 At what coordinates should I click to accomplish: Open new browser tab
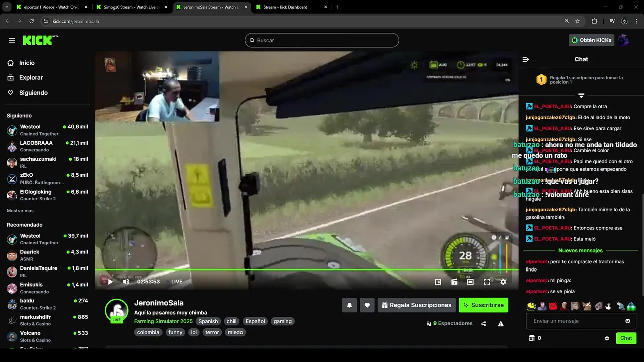pyautogui.click(x=337, y=7)
